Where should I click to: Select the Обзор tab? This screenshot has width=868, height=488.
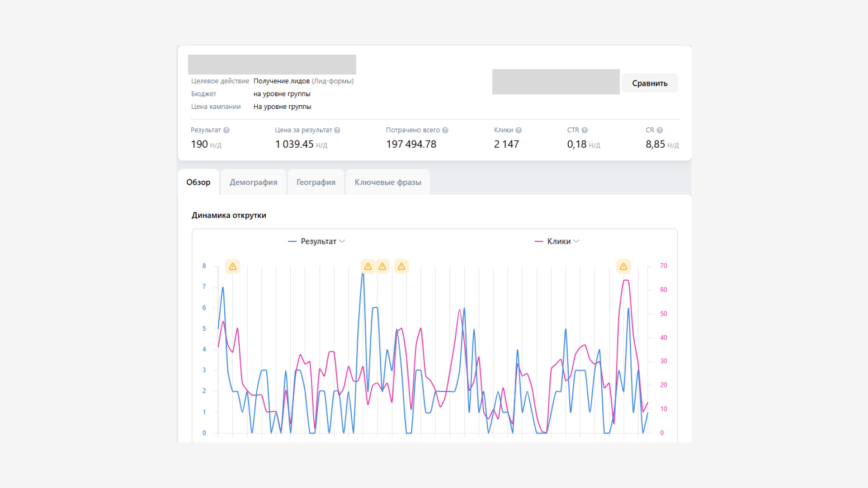[x=198, y=182]
